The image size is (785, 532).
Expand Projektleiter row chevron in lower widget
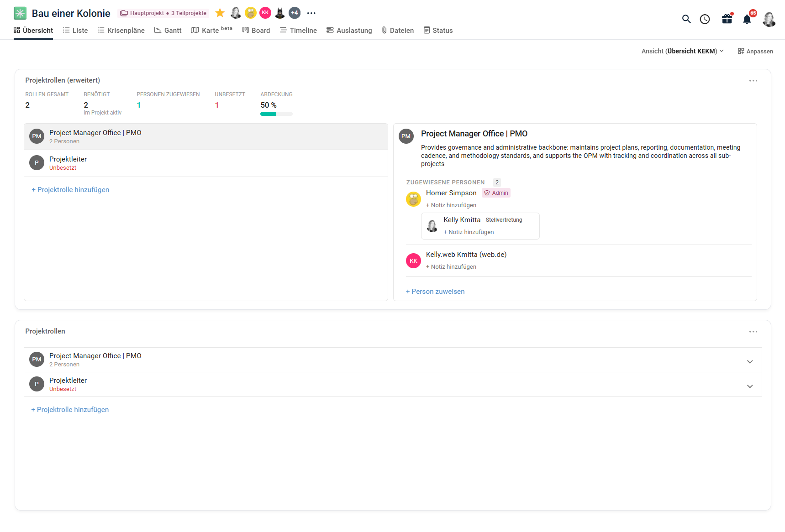coord(750,386)
